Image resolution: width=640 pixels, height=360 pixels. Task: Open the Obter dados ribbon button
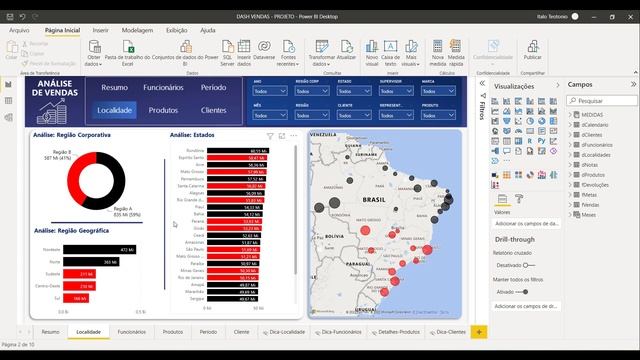[94, 53]
